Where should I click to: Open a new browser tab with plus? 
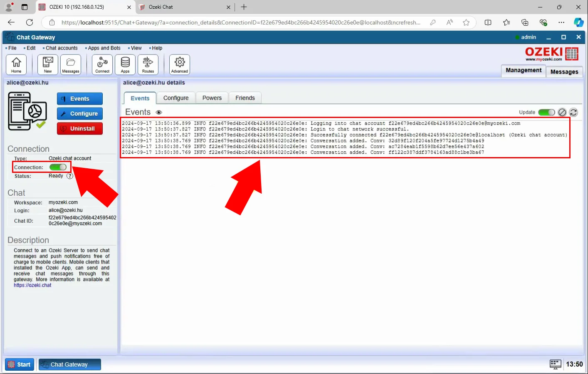244,7
